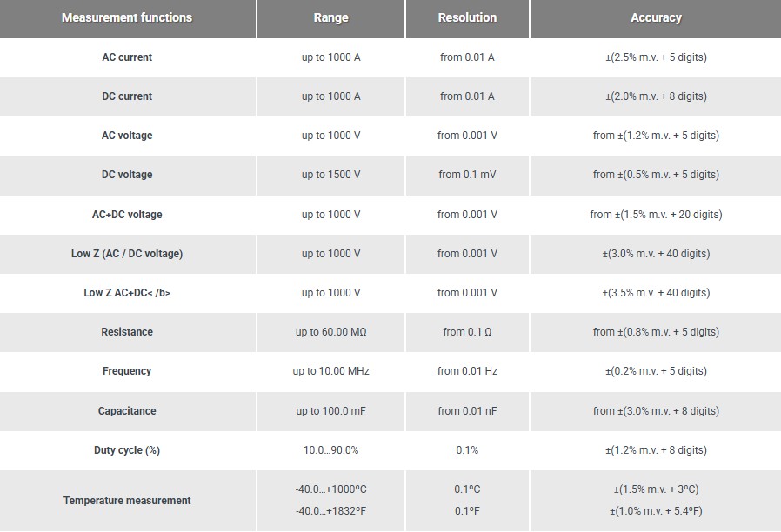Click the Resolution column header

point(467,17)
